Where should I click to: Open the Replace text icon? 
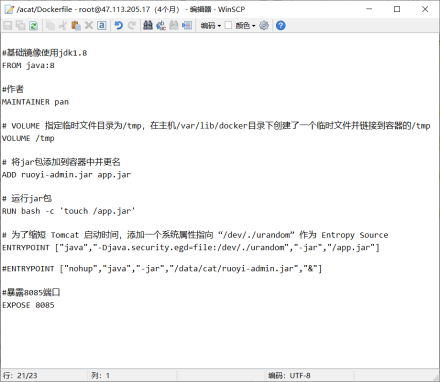[161, 25]
